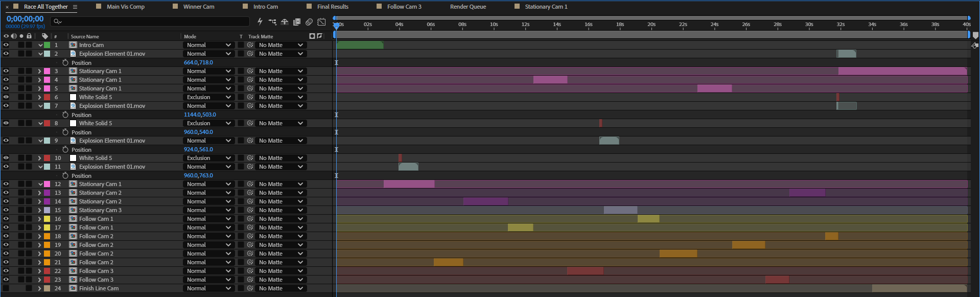Click Position value 924.0,561.0
Image resolution: width=980 pixels, height=297 pixels.
tap(198, 149)
